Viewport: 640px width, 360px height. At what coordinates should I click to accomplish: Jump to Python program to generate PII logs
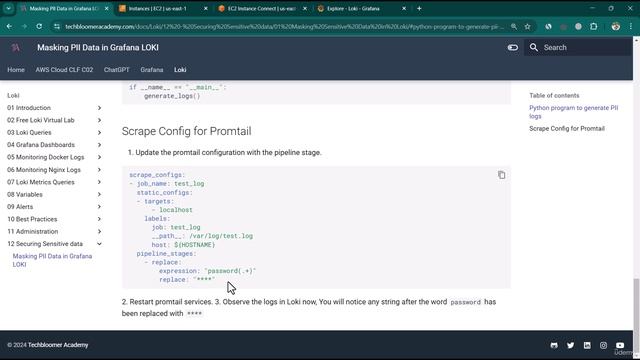point(573,112)
